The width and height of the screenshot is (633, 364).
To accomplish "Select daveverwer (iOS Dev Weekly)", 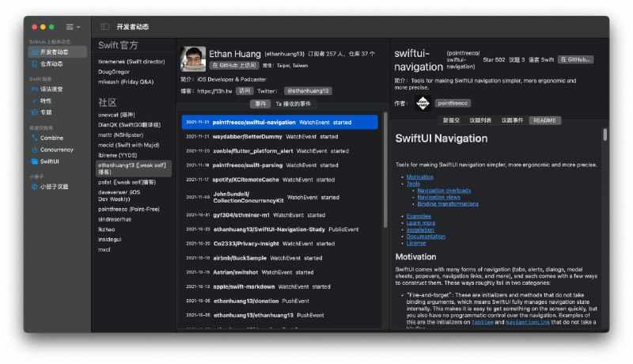I will (119, 195).
